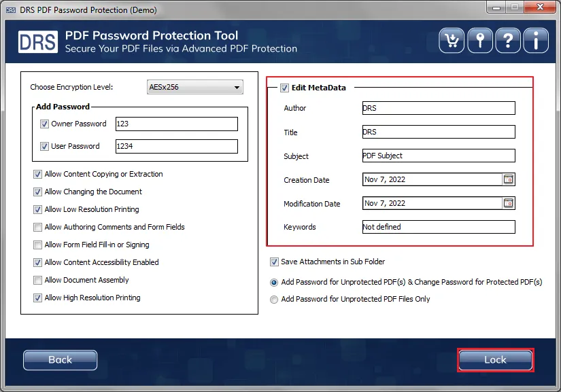
Task: Enable Allow Form Field Fill-in or Signing
Action: 37,245
